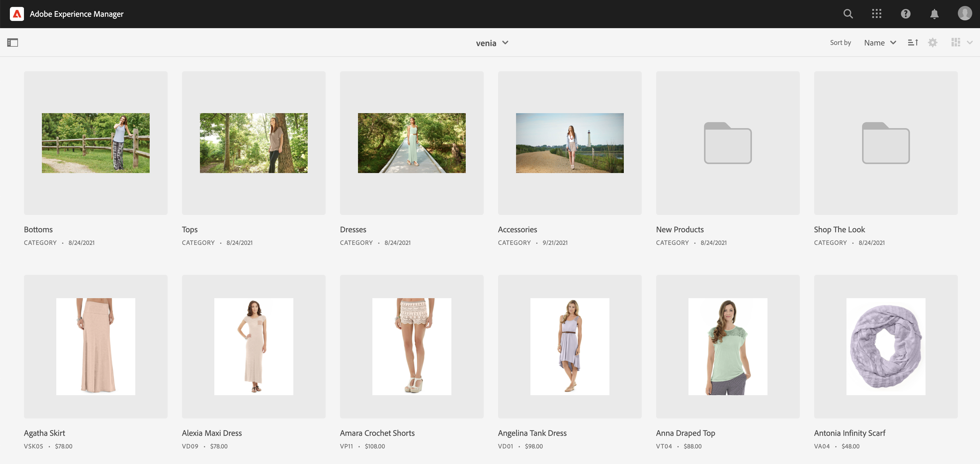980x464 pixels.
Task: Select the Amara Crochet Shorts card
Action: (x=412, y=346)
